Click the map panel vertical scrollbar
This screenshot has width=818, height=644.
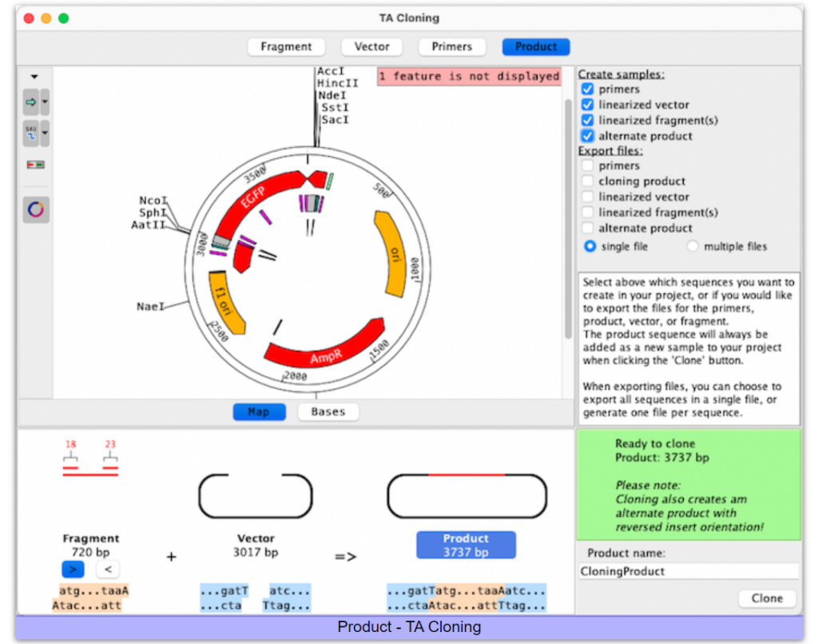568,216
